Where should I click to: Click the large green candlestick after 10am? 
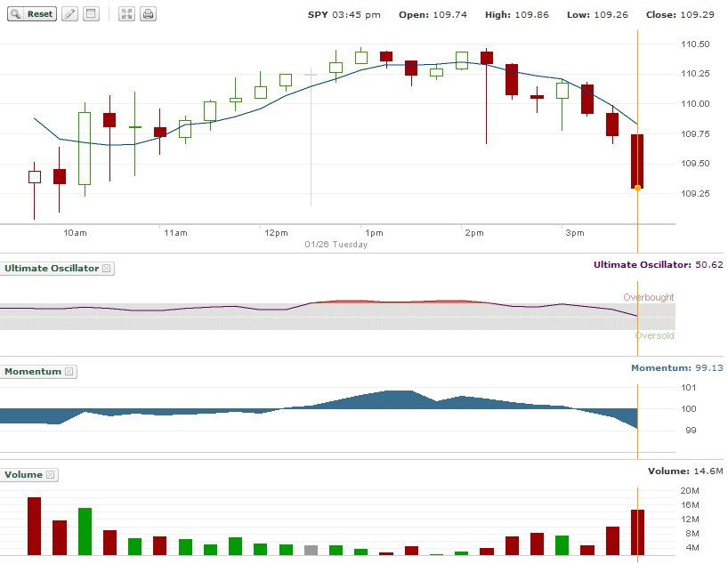pos(85,149)
